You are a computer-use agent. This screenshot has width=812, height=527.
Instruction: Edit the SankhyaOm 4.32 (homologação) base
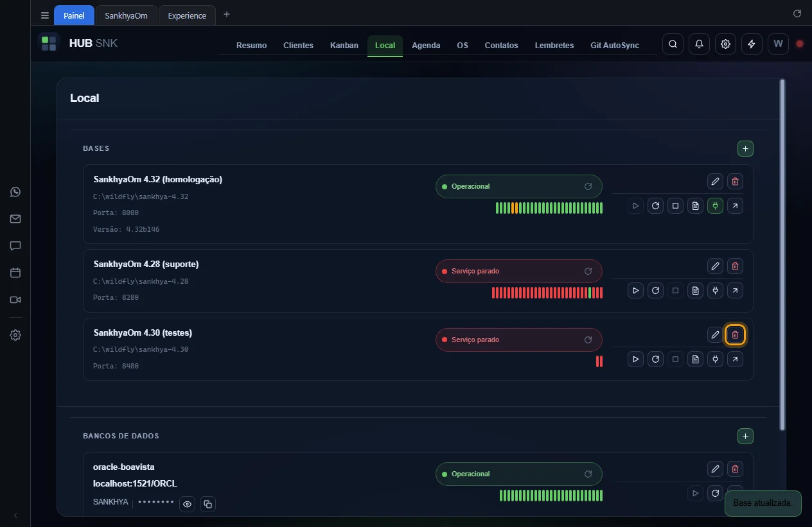(x=715, y=181)
